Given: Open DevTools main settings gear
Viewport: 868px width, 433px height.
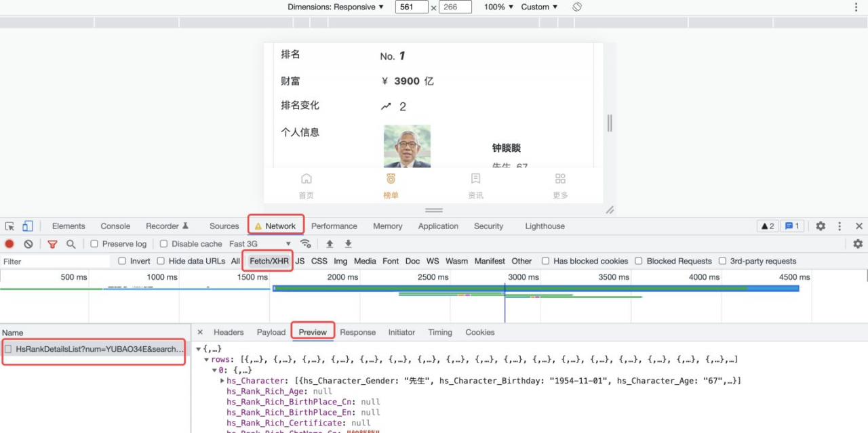Looking at the screenshot, I should tap(821, 226).
